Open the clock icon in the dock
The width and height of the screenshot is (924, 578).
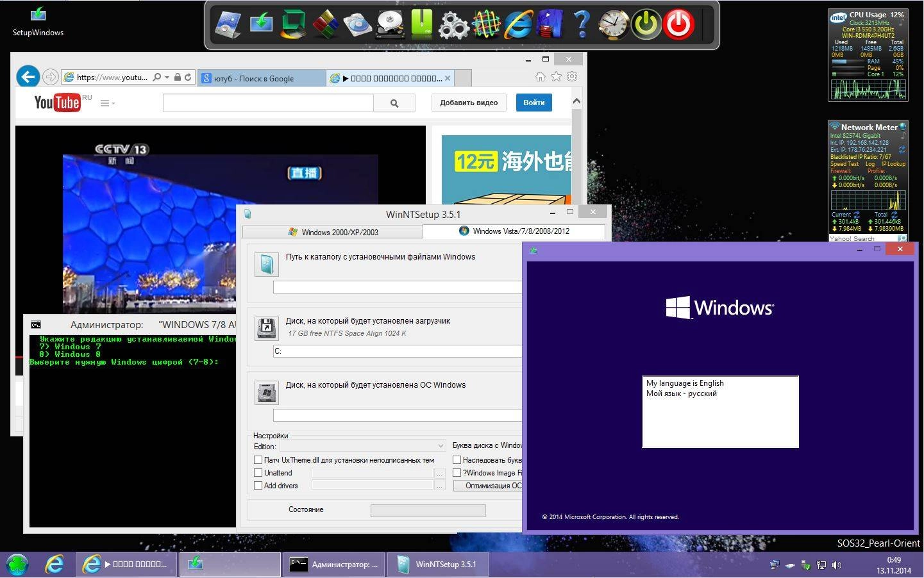[614, 24]
